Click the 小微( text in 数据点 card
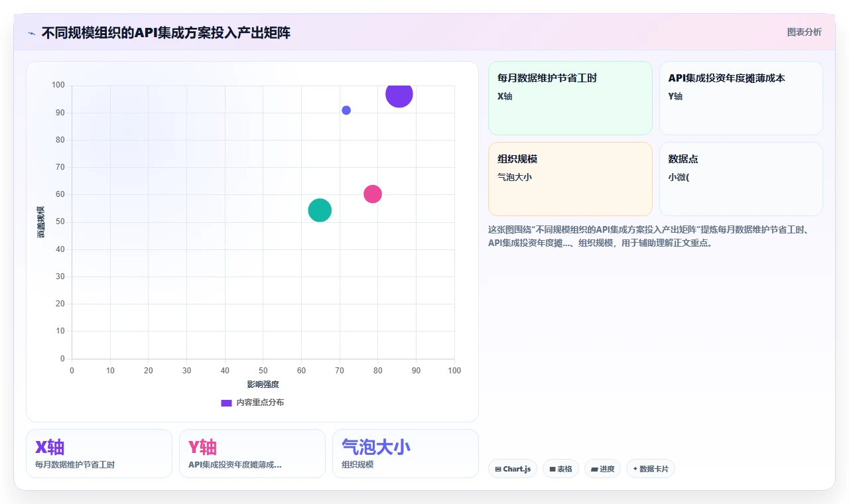This screenshot has width=849, height=504. (x=679, y=177)
